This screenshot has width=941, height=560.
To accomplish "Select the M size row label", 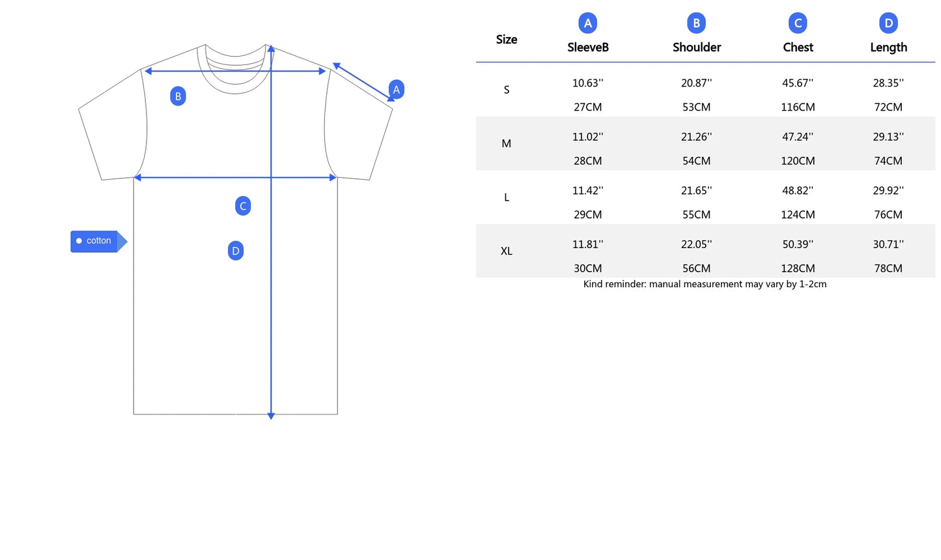I will (507, 144).
